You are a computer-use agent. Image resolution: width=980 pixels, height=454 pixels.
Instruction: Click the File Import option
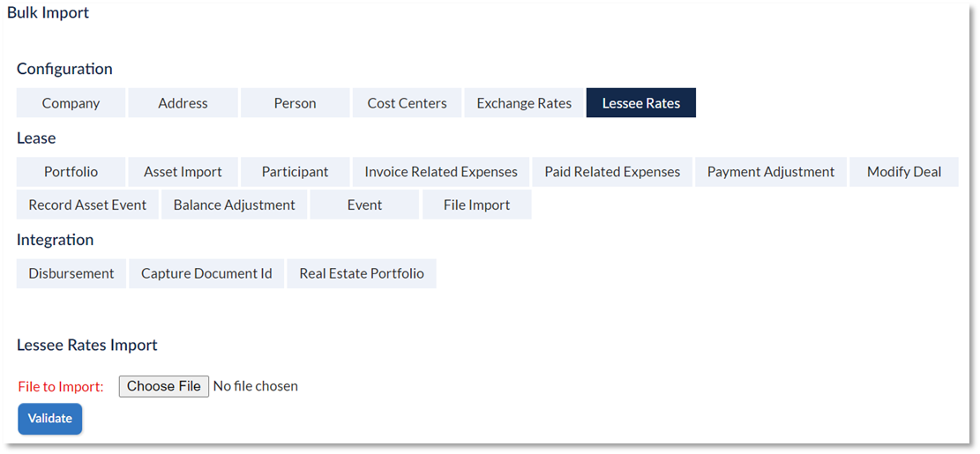(x=477, y=205)
